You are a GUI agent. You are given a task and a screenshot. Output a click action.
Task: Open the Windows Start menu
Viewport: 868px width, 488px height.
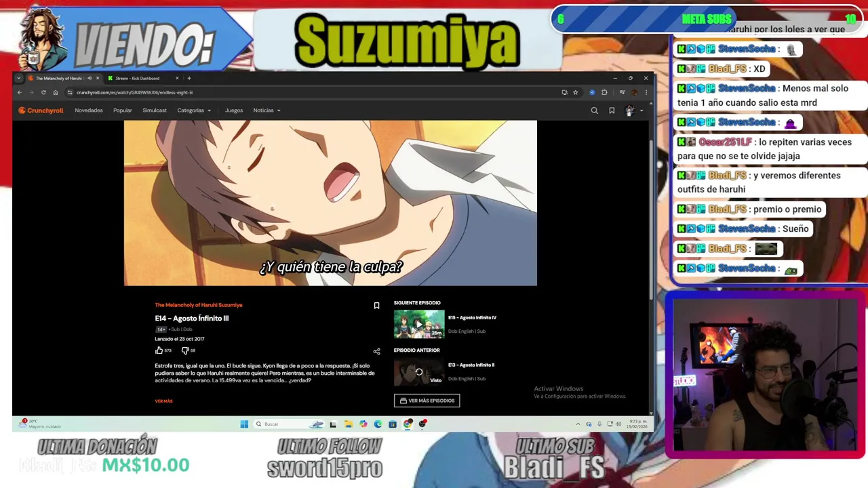tap(244, 424)
